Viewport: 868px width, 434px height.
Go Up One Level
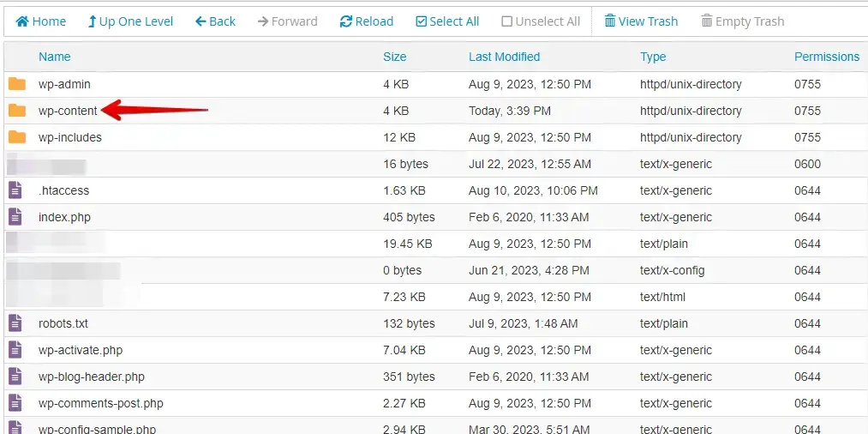(x=130, y=21)
